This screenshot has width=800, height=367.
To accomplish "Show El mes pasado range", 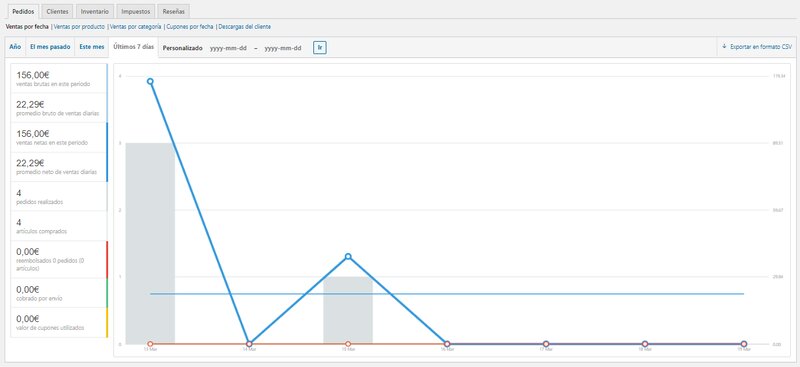I will 50,47.
